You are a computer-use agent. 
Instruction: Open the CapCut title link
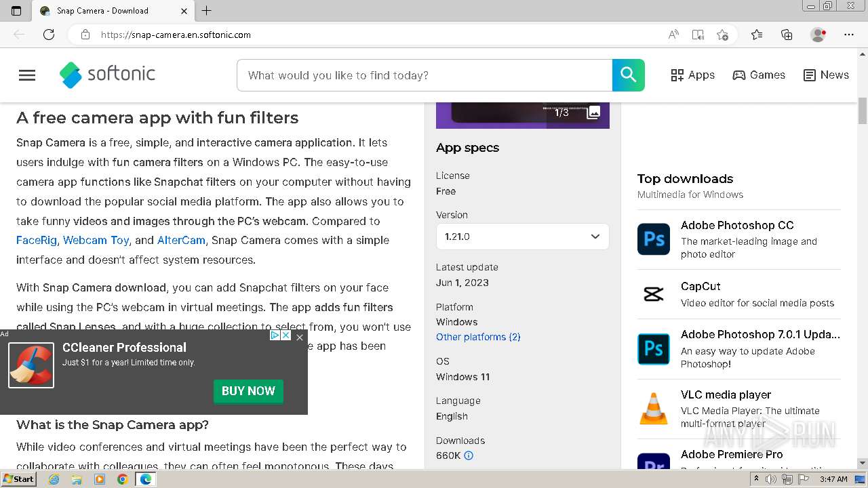(701, 286)
